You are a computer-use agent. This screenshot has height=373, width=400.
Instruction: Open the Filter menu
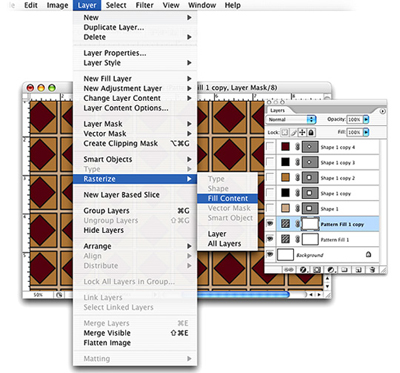coord(145,5)
